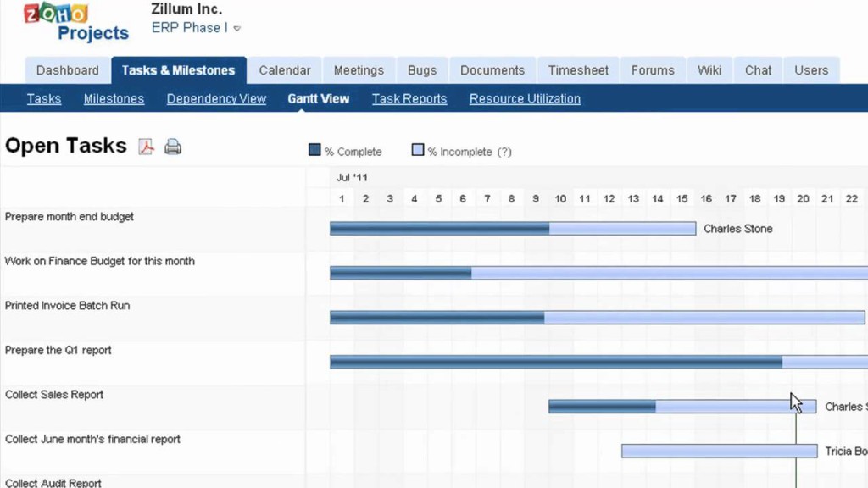Open Resource Utilization link
The height and width of the screenshot is (488, 868).
pyautogui.click(x=525, y=98)
